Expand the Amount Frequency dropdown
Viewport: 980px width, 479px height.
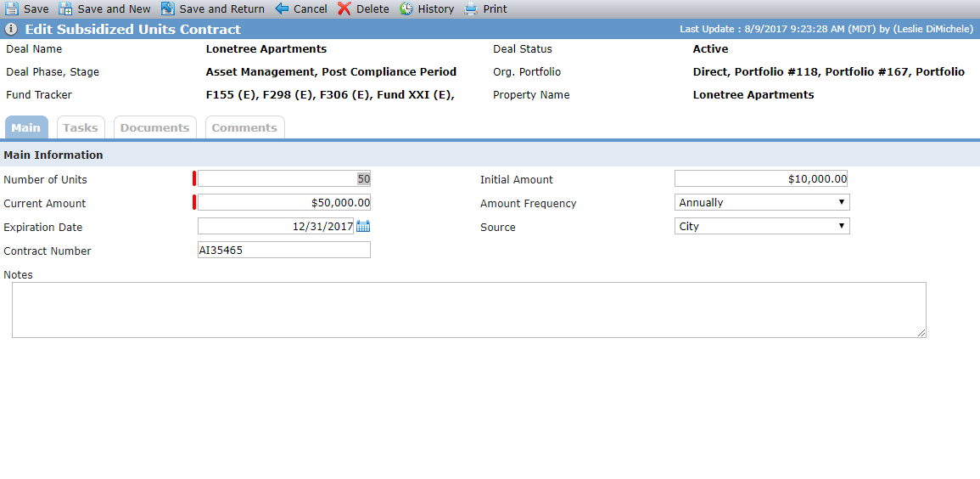(x=762, y=203)
